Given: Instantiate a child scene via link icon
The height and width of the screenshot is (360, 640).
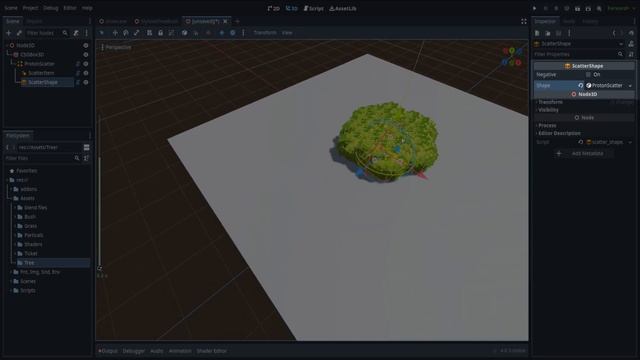Looking at the screenshot, I should [19, 33].
